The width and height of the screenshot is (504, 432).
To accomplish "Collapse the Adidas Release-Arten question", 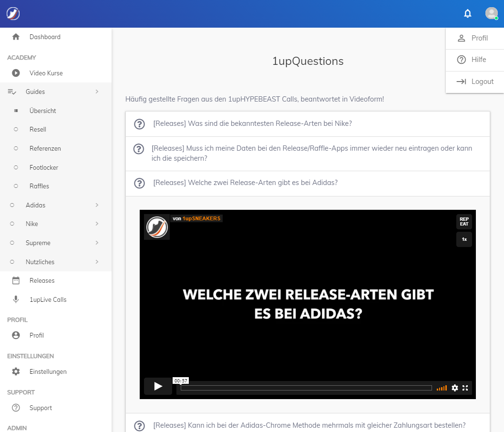I will pyautogui.click(x=308, y=184).
